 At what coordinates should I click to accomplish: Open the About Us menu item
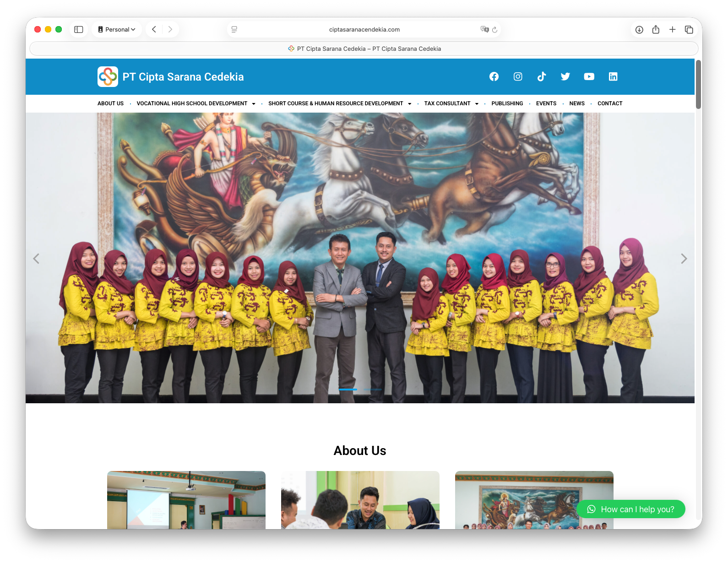pos(110,103)
